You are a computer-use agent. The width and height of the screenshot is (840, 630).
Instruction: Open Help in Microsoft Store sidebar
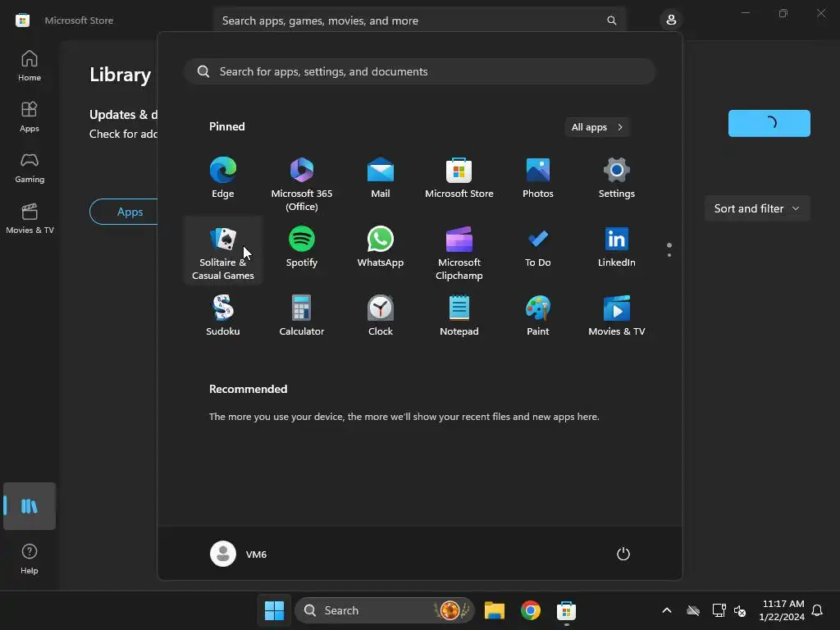pyautogui.click(x=30, y=559)
